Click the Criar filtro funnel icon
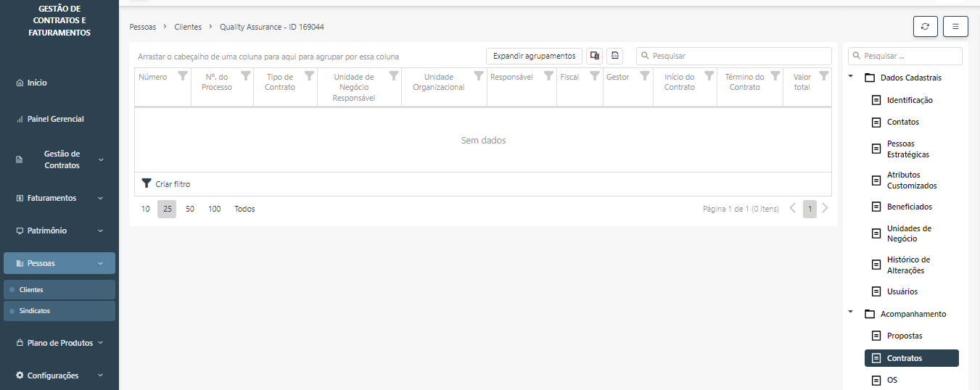The height and width of the screenshot is (390, 980). (x=147, y=184)
